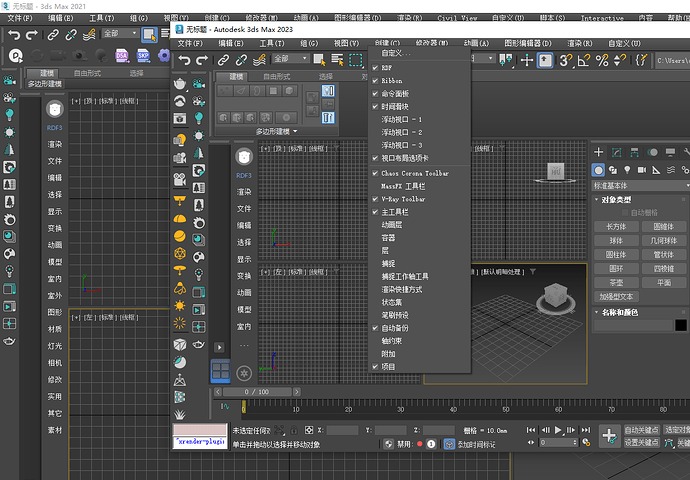Uncheck 命令面板 in the context menu
The image size is (690, 480).
(x=375, y=93)
